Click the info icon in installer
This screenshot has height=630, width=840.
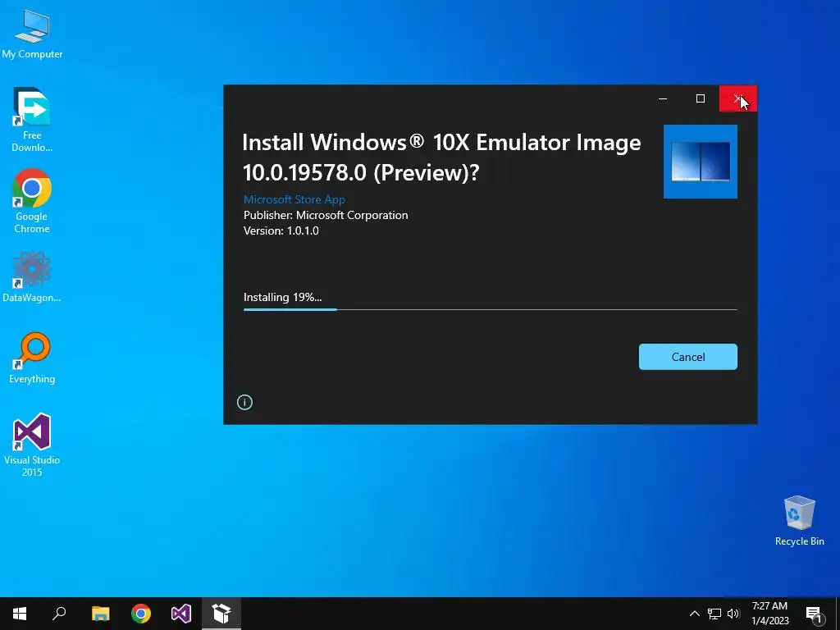click(x=244, y=402)
